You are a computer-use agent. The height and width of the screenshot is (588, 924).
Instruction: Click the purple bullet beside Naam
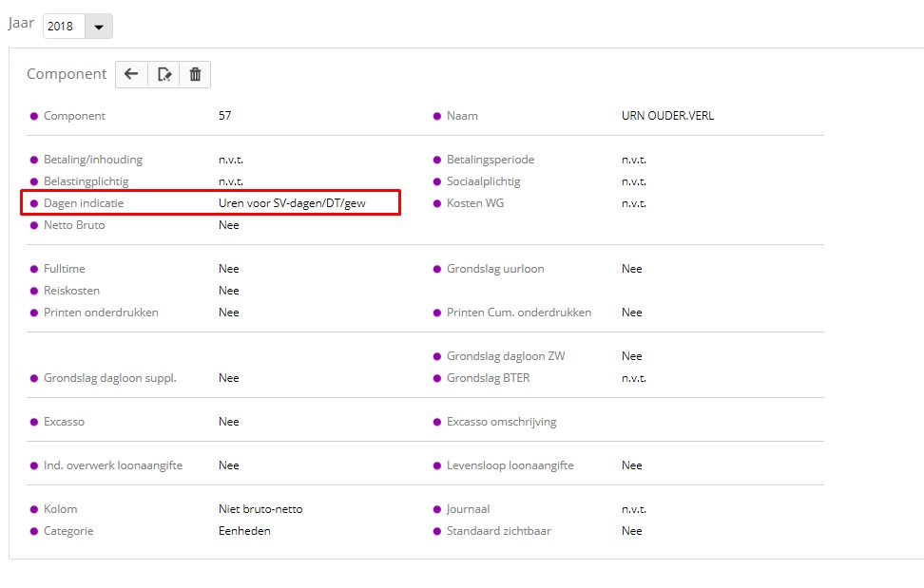437,116
